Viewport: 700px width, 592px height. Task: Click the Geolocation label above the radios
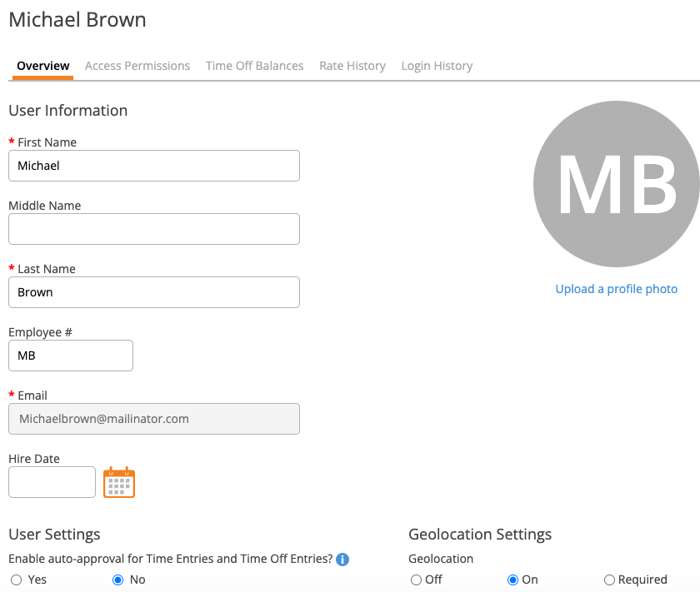click(441, 559)
